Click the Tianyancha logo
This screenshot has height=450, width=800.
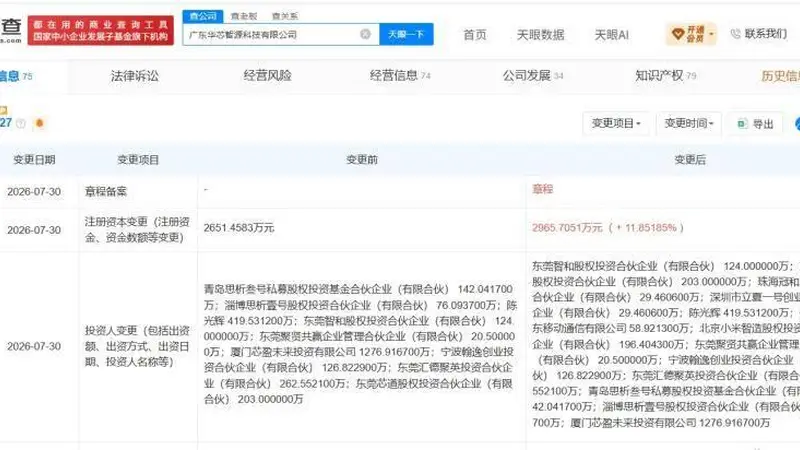(11, 30)
